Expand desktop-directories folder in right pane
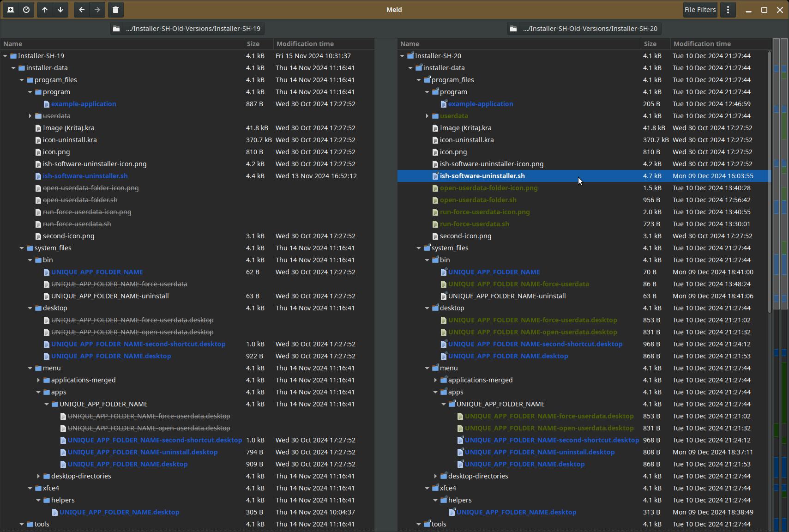The image size is (789, 532). (x=435, y=476)
